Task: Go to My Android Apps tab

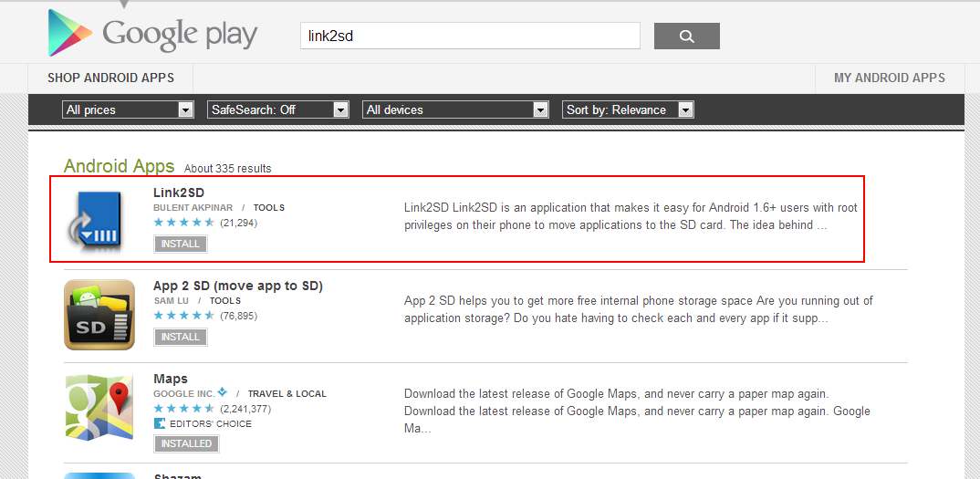Action: tap(890, 78)
